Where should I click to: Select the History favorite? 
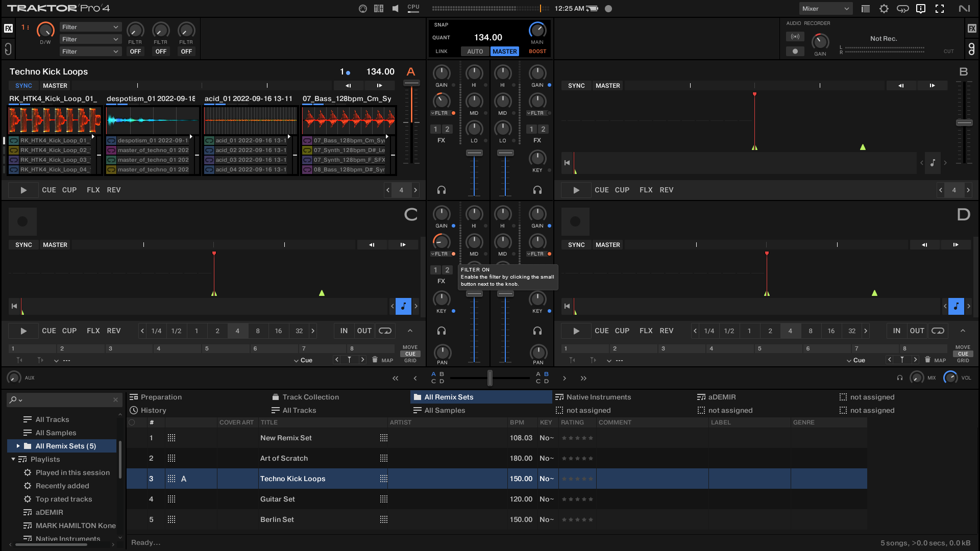tap(148, 410)
